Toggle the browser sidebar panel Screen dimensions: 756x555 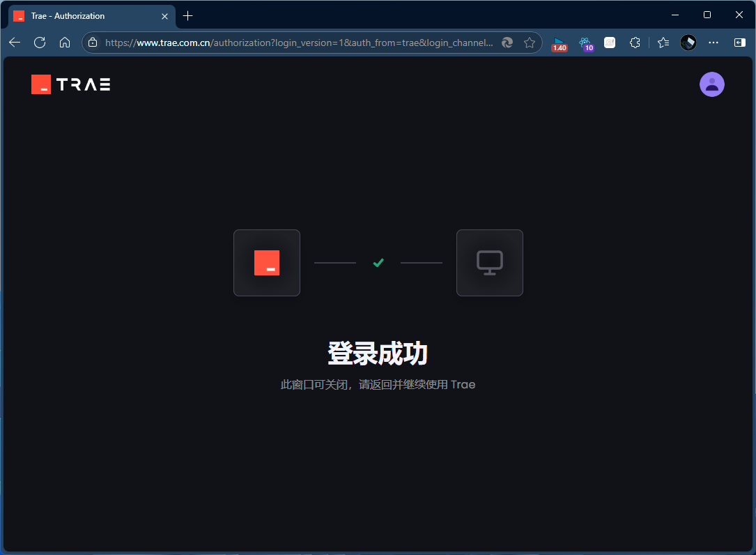point(739,43)
